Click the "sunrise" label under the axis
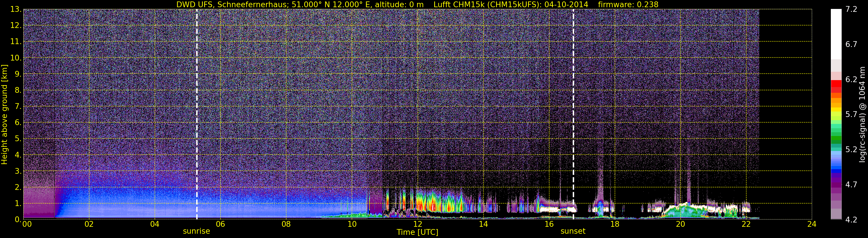868x238 pixels. pos(196,231)
